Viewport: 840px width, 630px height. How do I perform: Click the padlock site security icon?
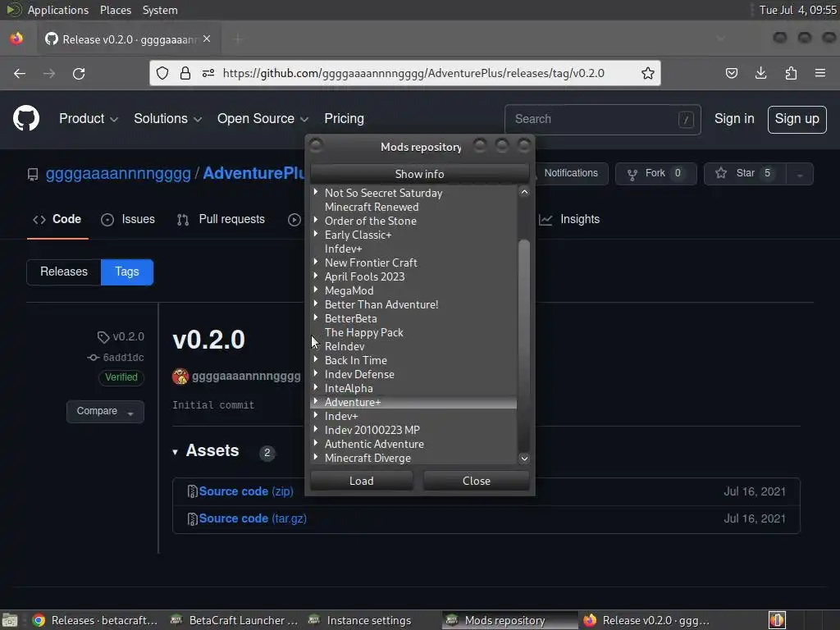(x=185, y=73)
